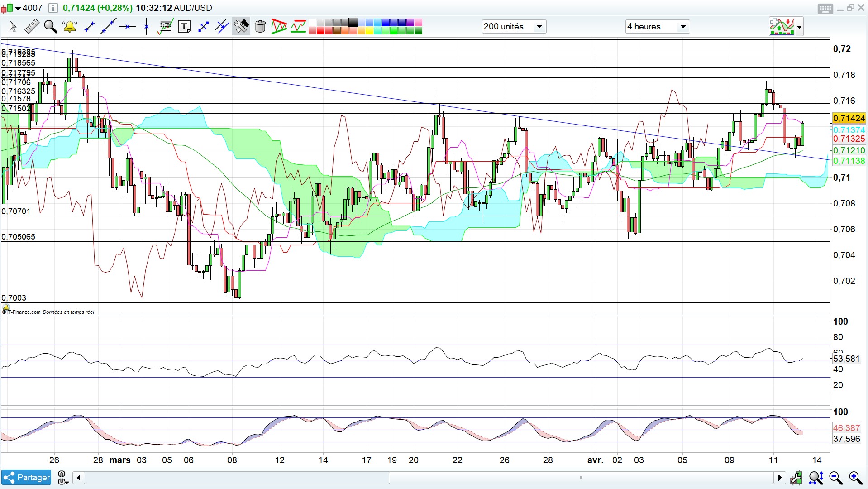This screenshot has width=868, height=489.
Task: Click the stochastic value 46,387 label
Action: [846, 428]
